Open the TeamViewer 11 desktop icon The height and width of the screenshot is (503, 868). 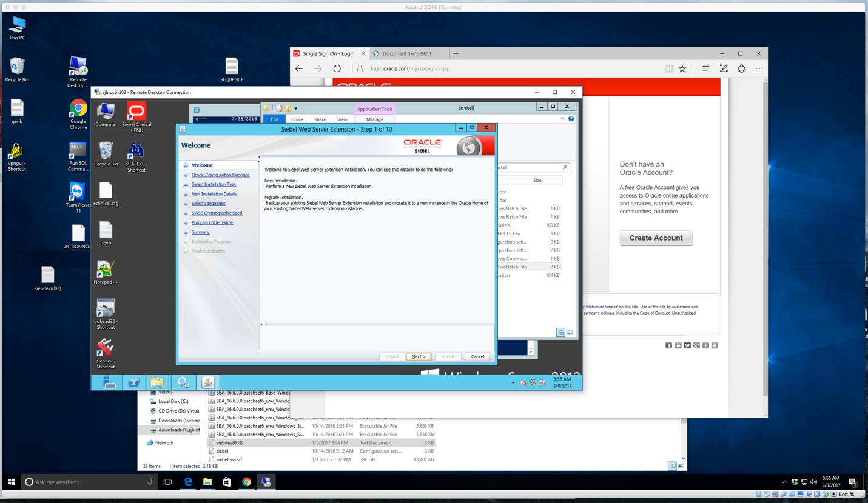[78, 198]
